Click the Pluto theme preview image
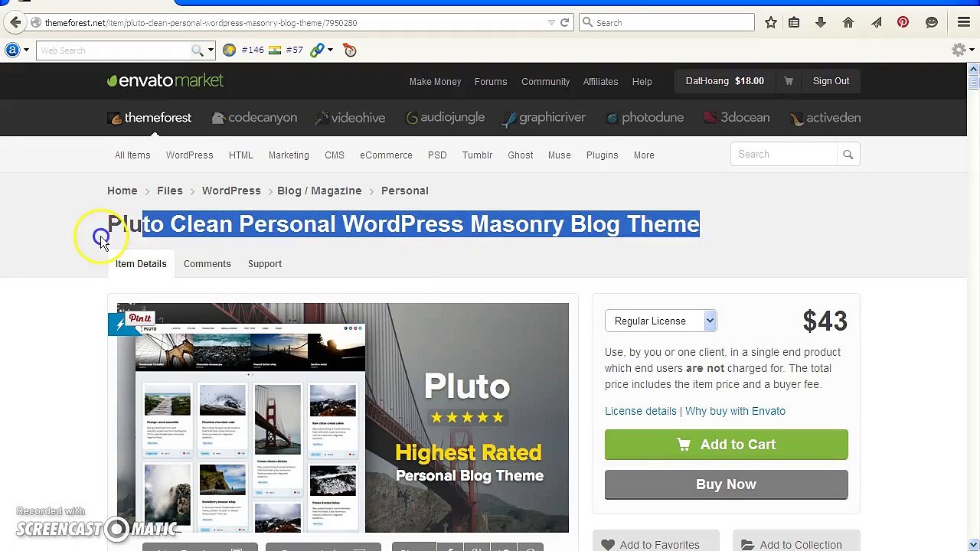The width and height of the screenshot is (980, 551). [343, 418]
